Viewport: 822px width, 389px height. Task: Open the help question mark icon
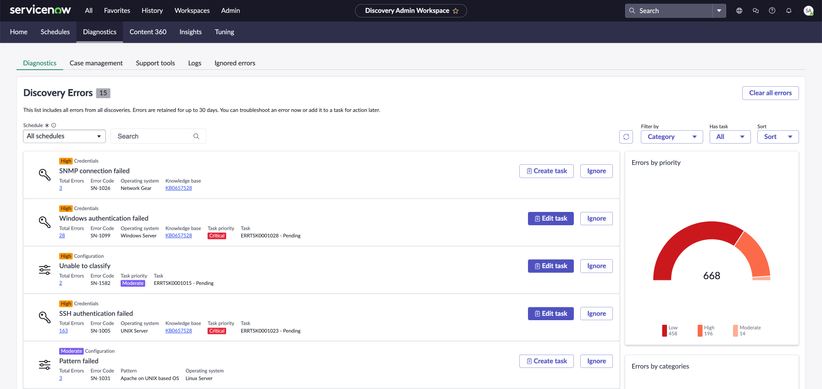772,10
